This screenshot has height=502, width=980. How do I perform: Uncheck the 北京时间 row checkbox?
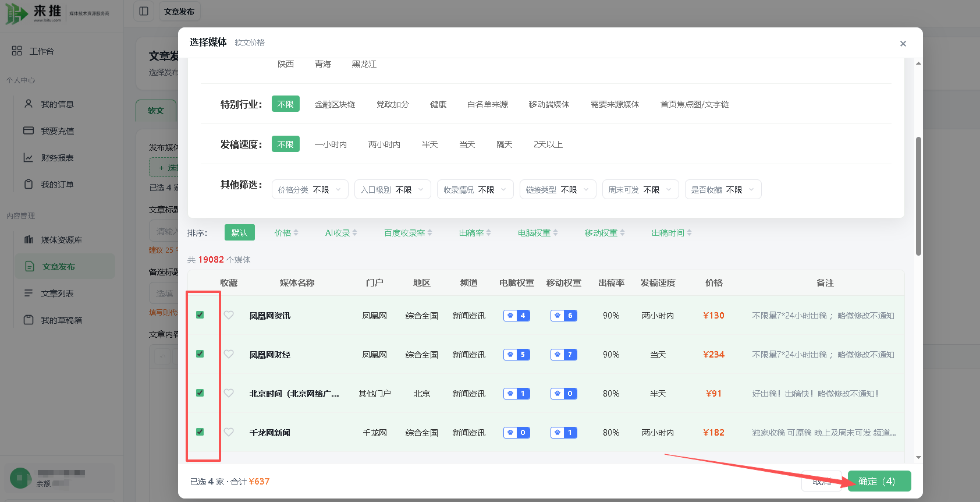point(200,393)
